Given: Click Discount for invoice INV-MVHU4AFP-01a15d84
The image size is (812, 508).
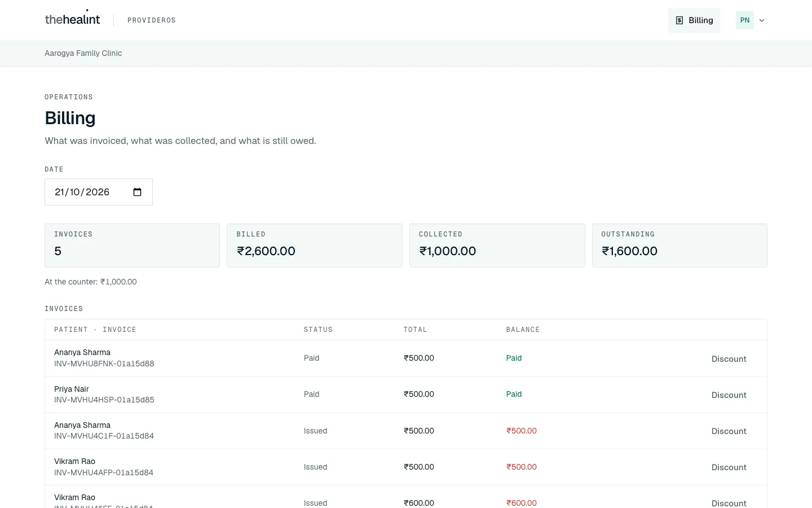Looking at the screenshot, I should (x=729, y=467).
